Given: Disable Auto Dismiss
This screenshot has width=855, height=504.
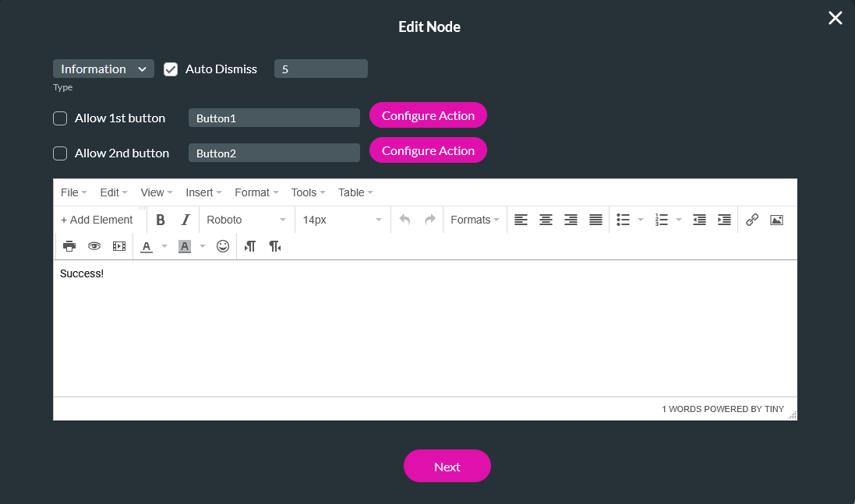Looking at the screenshot, I should point(171,69).
